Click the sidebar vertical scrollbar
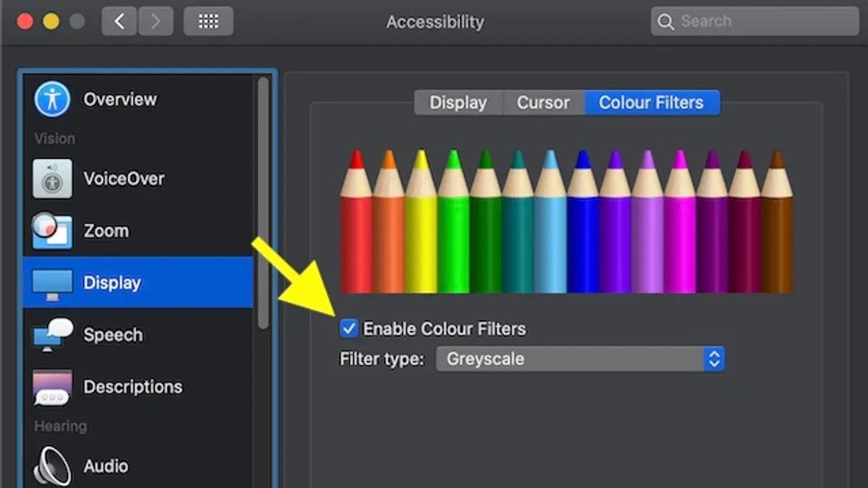 (263, 202)
